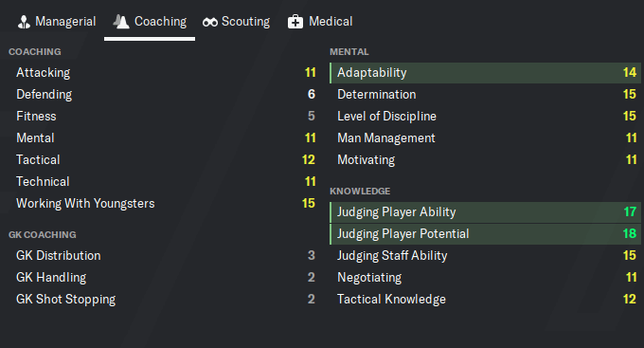Image resolution: width=644 pixels, height=348 pixels.
Task: Click the Tactical Knowledge attribute
Action: pos(391,300)
